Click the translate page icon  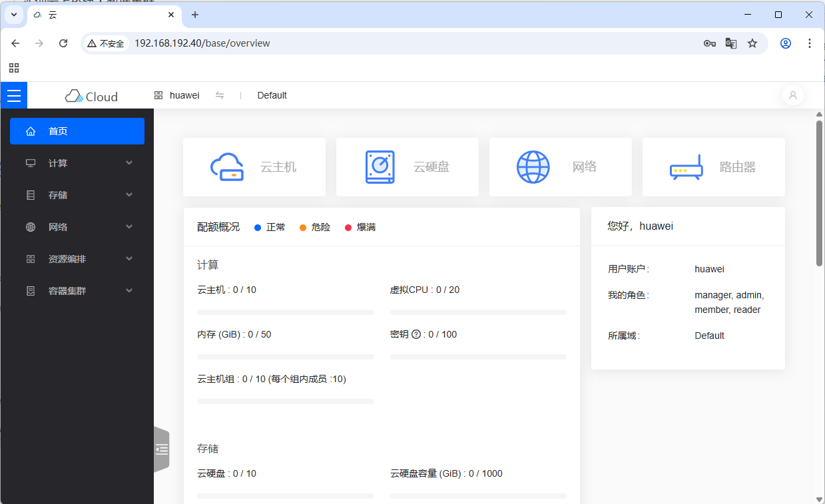(x=731, y=43)
